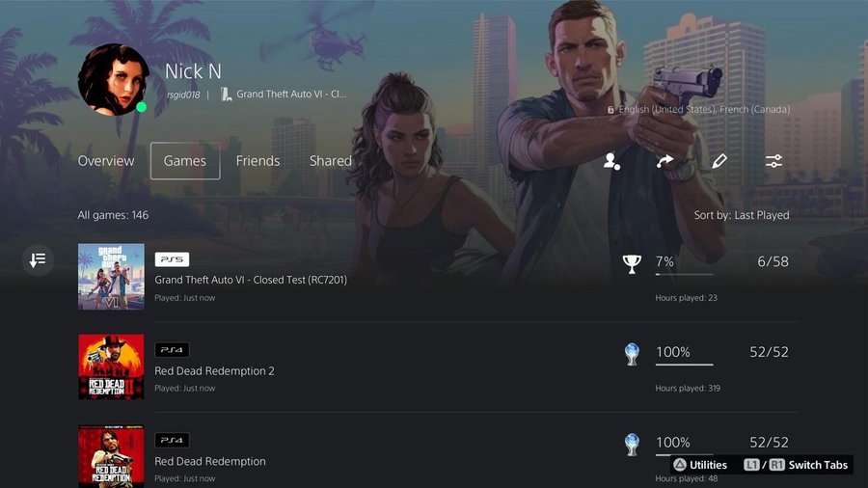Select the Grand Theft Auto VI cover thumbnail

pos(111,276)
